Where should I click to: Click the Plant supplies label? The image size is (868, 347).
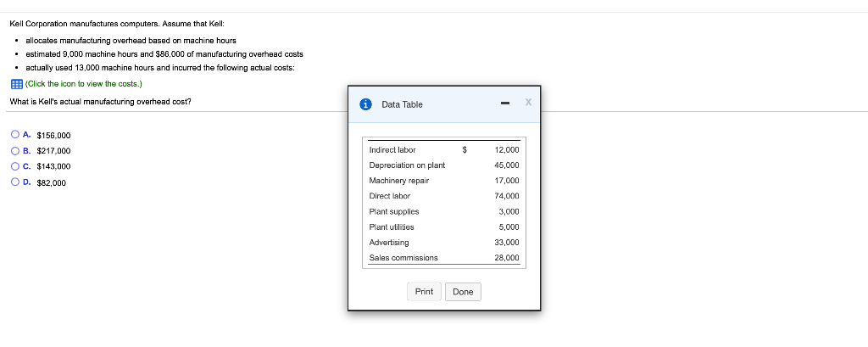(x=394, y=212)
